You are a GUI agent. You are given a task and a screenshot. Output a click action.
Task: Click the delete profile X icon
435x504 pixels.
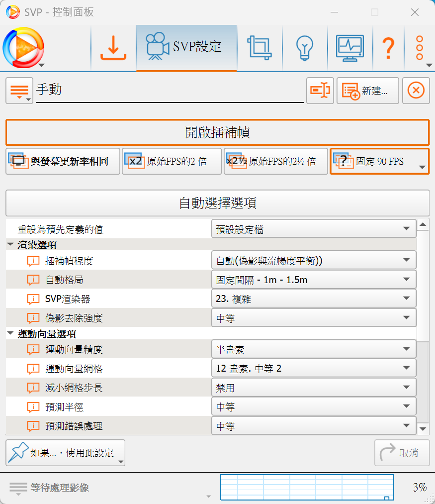(416, 91)
